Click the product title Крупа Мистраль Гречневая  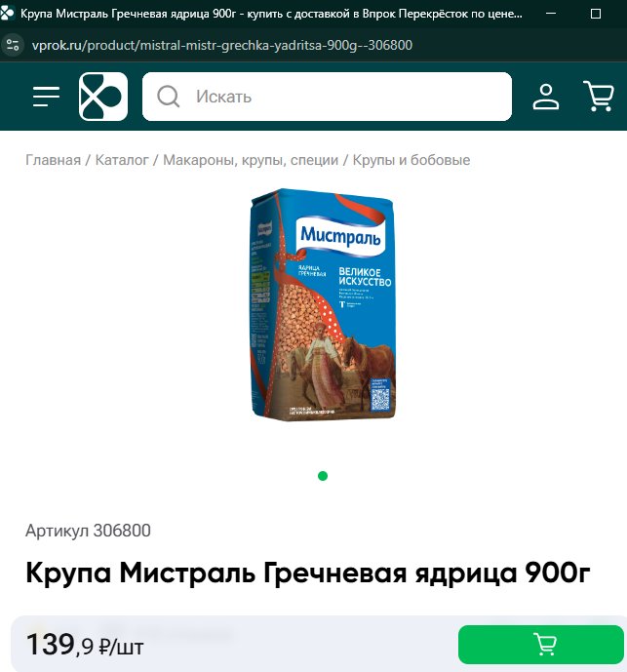308,573
